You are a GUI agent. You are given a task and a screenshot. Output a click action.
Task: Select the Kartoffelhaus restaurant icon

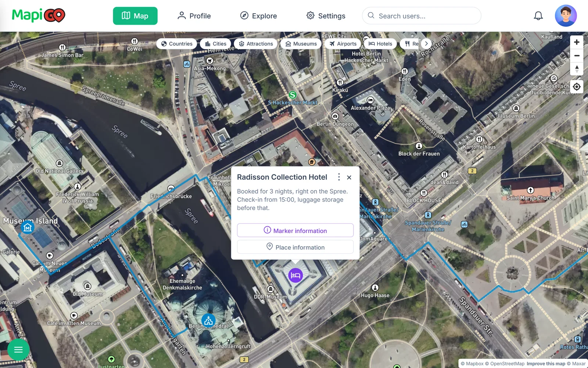pos(479,139)
